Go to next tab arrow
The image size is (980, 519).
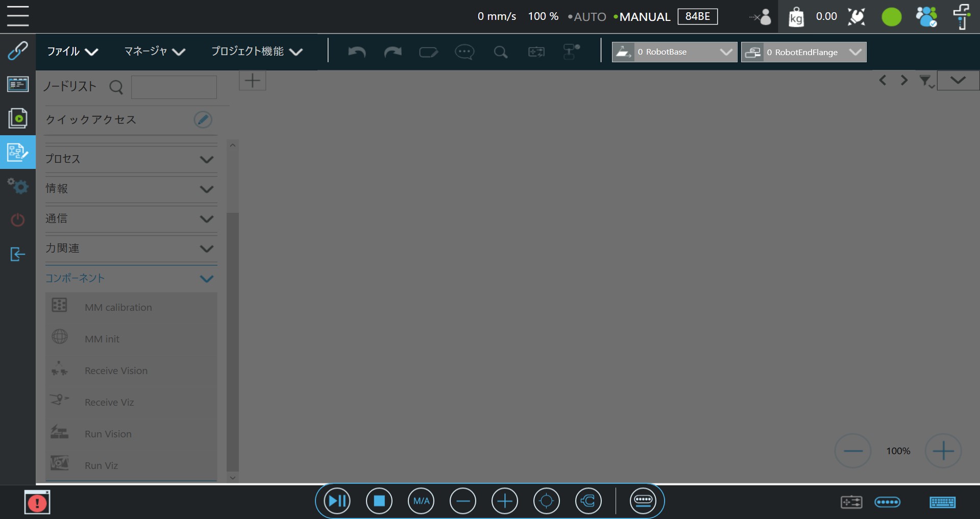904,81
